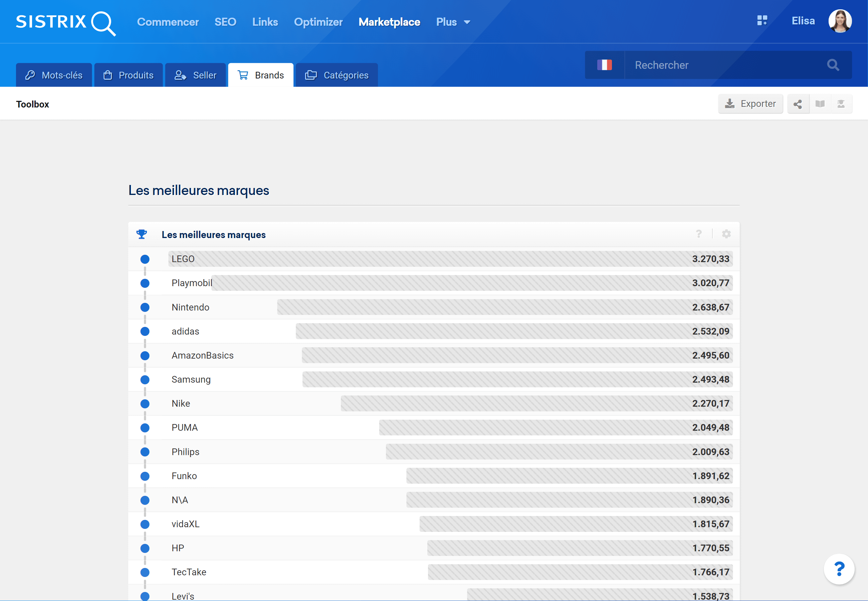This screenshot has height=601, width=868.
Task: Click the trophy icon in panel header
Action: coord(142,234)
